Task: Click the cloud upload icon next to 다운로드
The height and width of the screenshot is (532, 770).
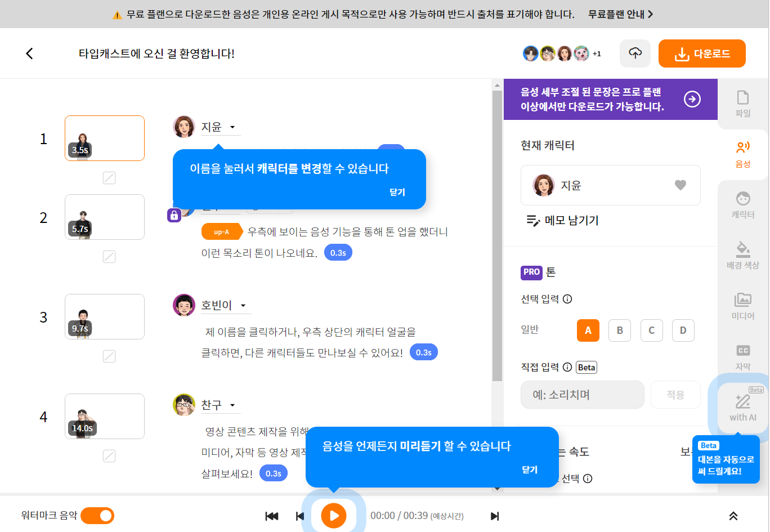Action: 634,53
